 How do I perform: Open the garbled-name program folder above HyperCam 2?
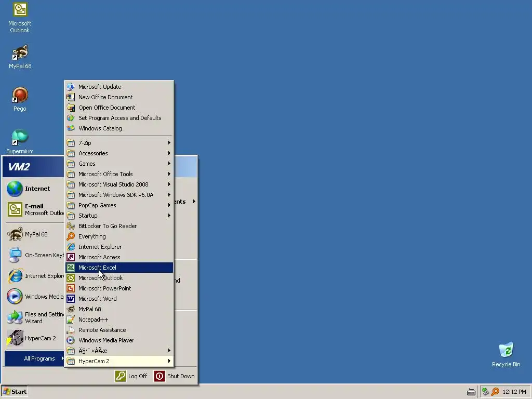pyautogui.click(x=119, y=351)
